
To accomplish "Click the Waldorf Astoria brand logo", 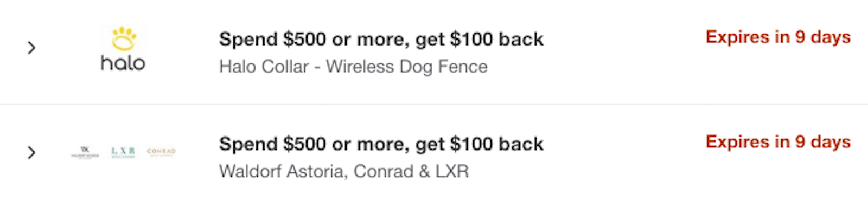I will (85, 152).
